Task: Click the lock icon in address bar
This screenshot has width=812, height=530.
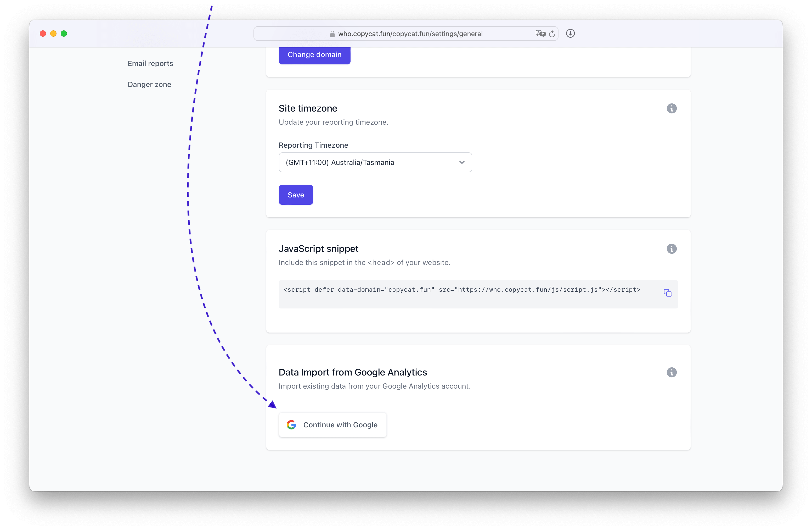Action: pos(332,34)
